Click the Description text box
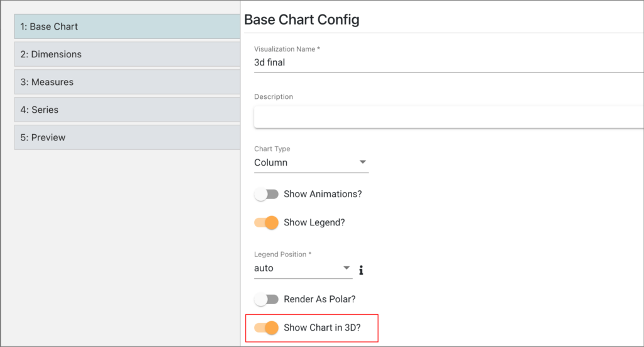This screenshot has width=644, height=347. (448, 117)
